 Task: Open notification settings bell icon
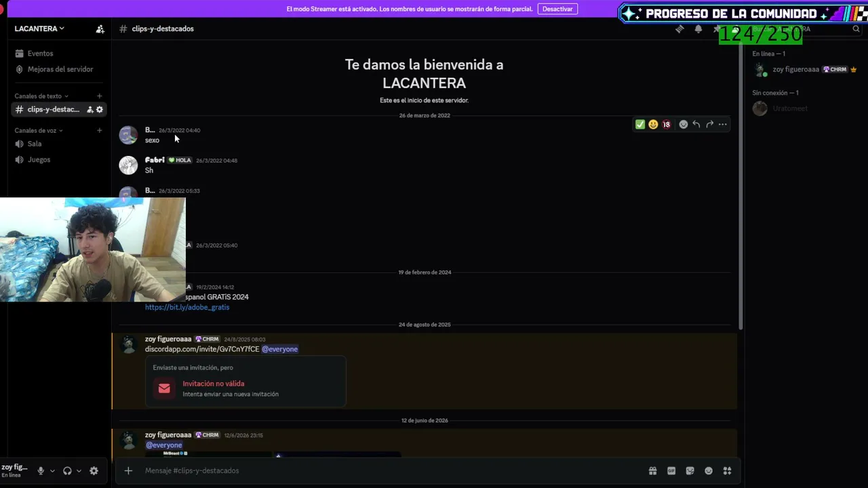(698, 29)
